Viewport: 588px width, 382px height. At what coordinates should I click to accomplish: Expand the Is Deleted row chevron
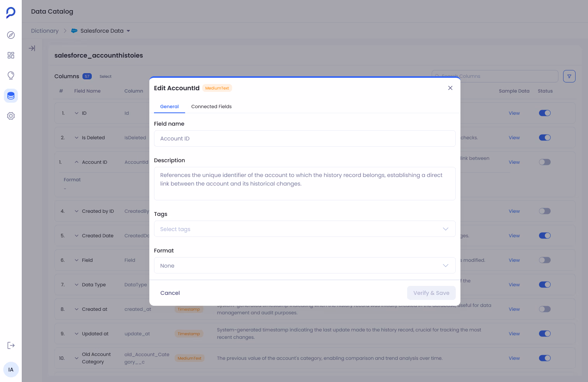pyautogui.click(x=77, y=138)
